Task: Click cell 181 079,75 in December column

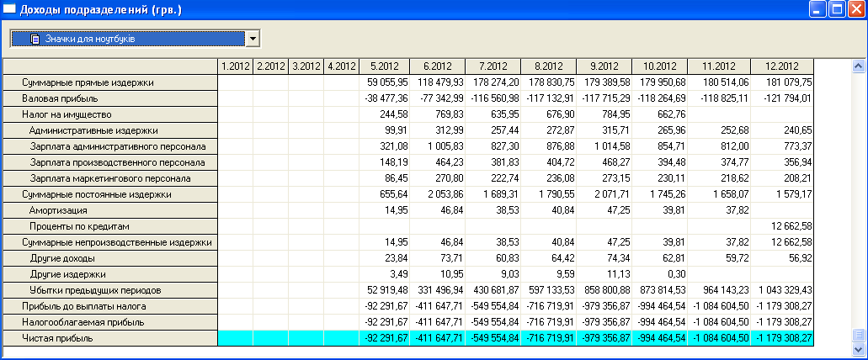Action: coord(782,82)
